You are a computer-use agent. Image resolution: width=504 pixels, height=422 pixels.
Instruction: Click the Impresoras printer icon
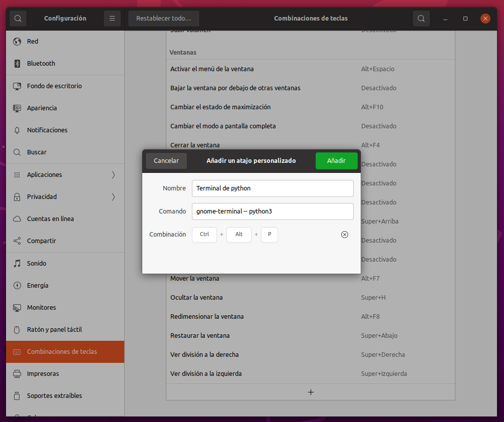[17, 373]
